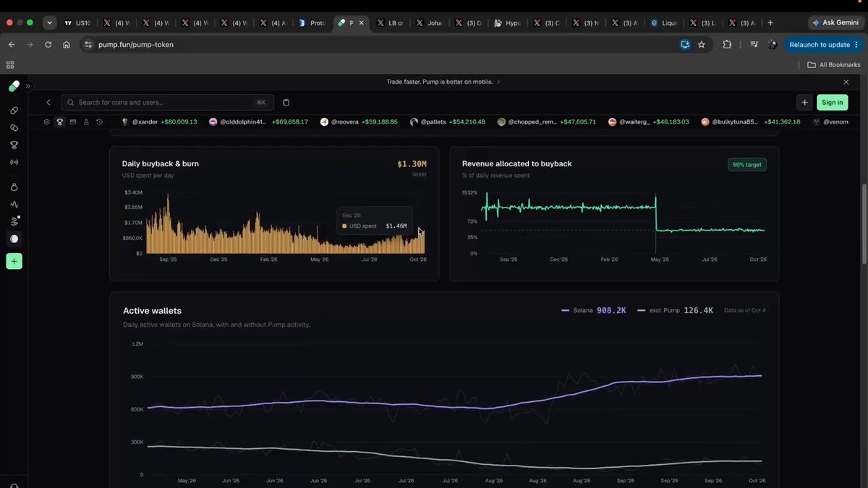Switch to the Liqui browser tab
868x488 pixels.
pyautogui.click(x=664, y=23)
